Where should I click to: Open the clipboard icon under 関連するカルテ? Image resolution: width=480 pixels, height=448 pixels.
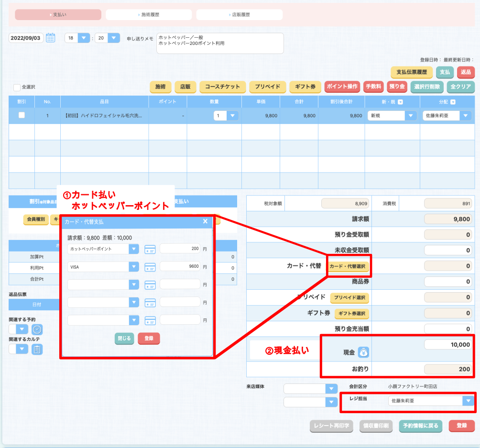pos(37,349)
